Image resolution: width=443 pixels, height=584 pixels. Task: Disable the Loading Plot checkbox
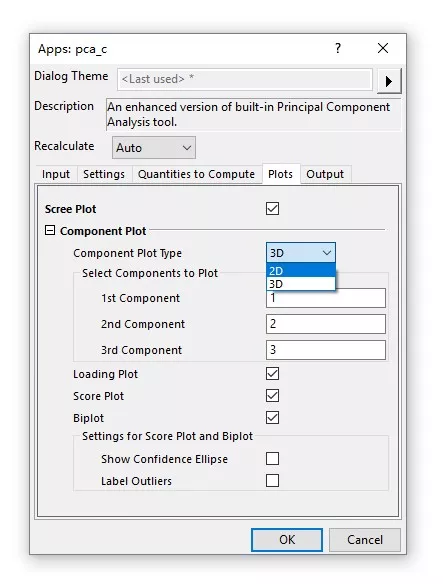tap(272, 374)
